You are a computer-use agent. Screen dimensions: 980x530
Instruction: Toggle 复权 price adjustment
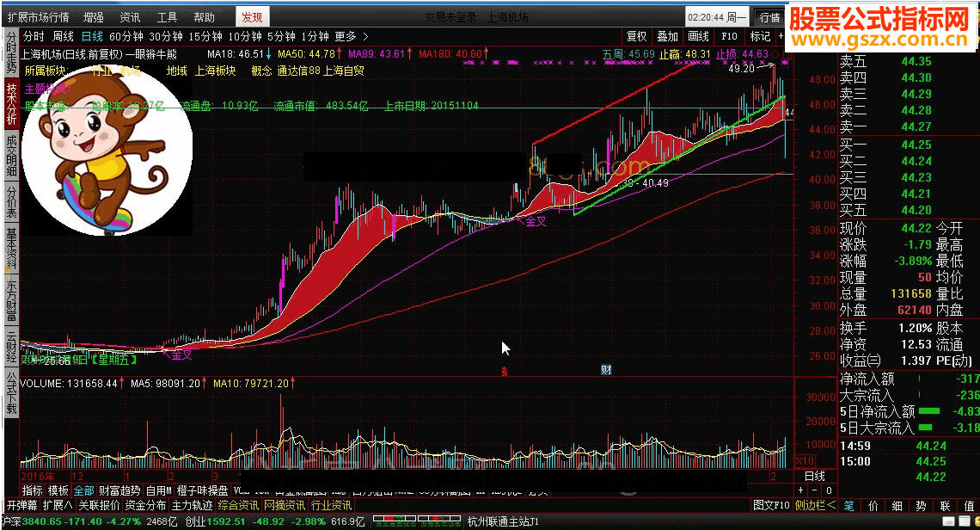pyautogui.click(x=636, y=36)
